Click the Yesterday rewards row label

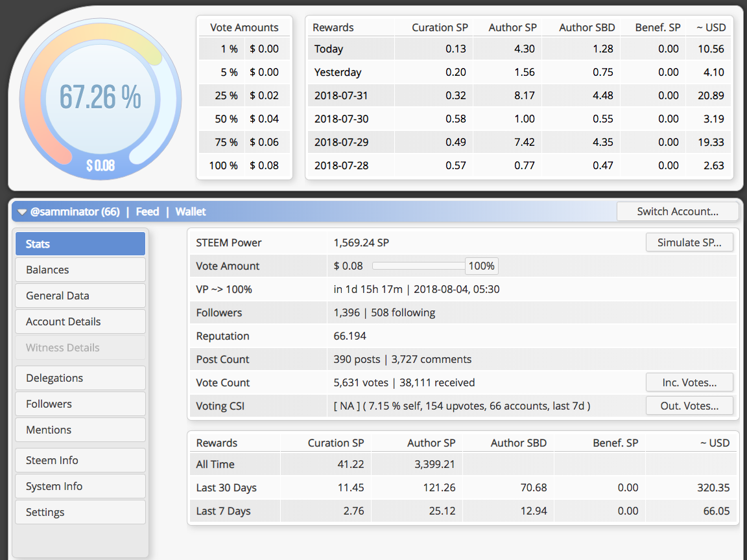tap(338, 72)
